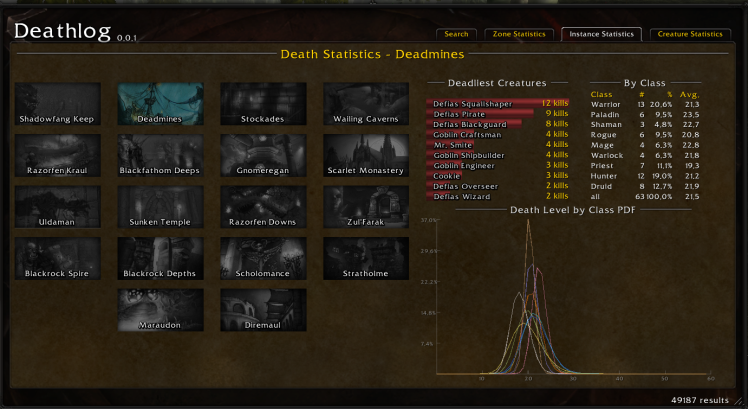
Task: Select the Goblin Engineer creature entry
Action: [x=498, y=166]
